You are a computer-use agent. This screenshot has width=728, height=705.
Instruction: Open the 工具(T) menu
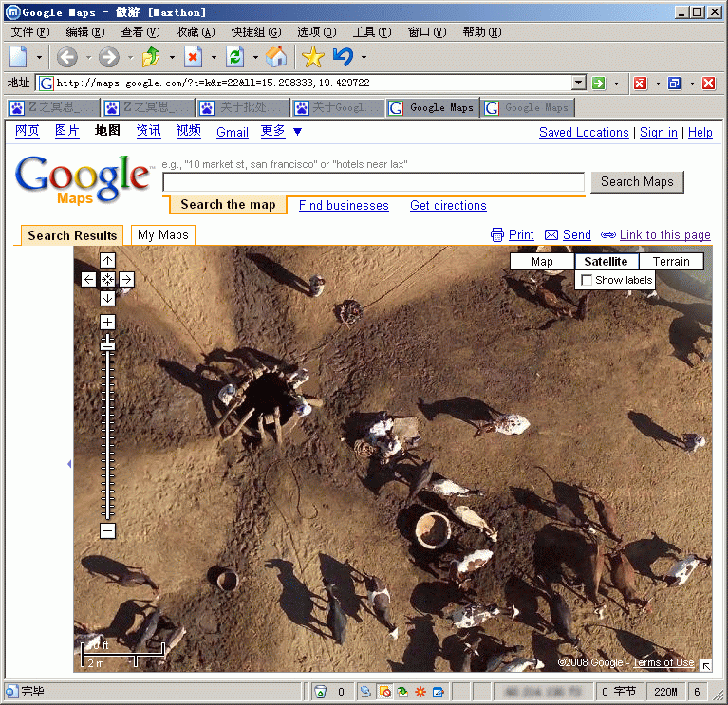[x=372, y=32]
